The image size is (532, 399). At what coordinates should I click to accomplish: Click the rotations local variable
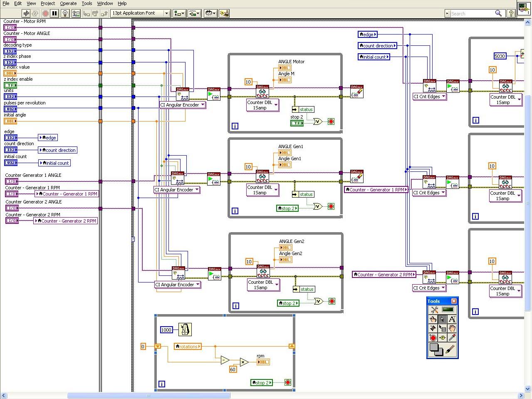point(188,346)
